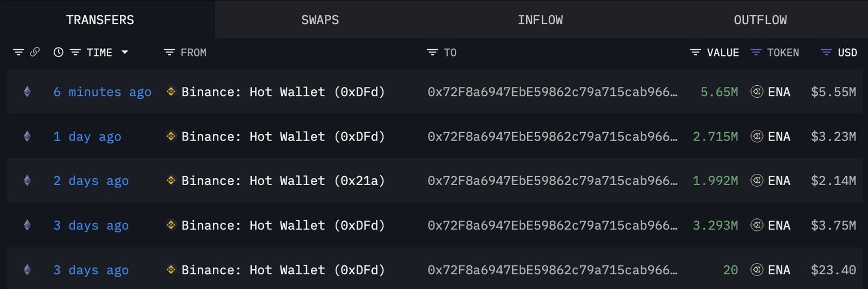Click the link chain icon in header
The image size is (868, 289).
click(x=34, y=52)
